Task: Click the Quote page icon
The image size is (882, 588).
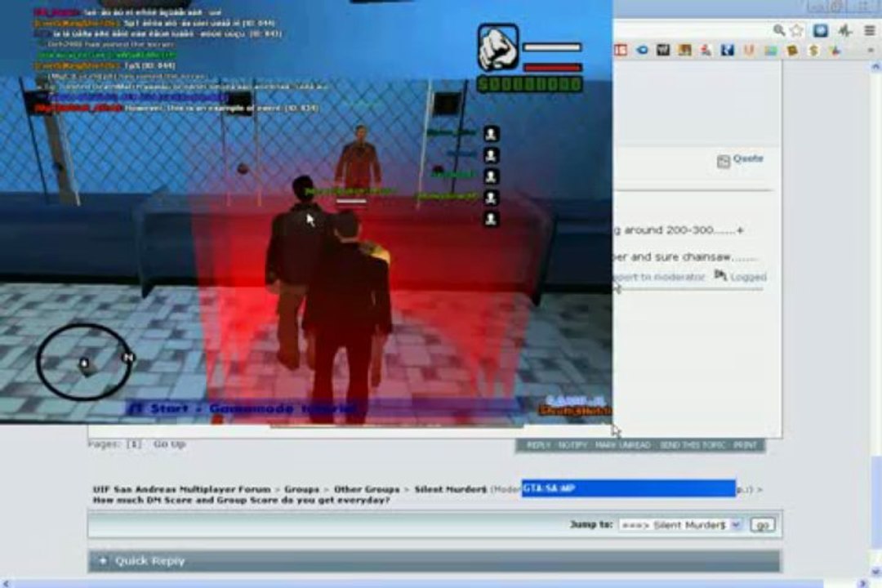Action: click(x=724, y=162)
